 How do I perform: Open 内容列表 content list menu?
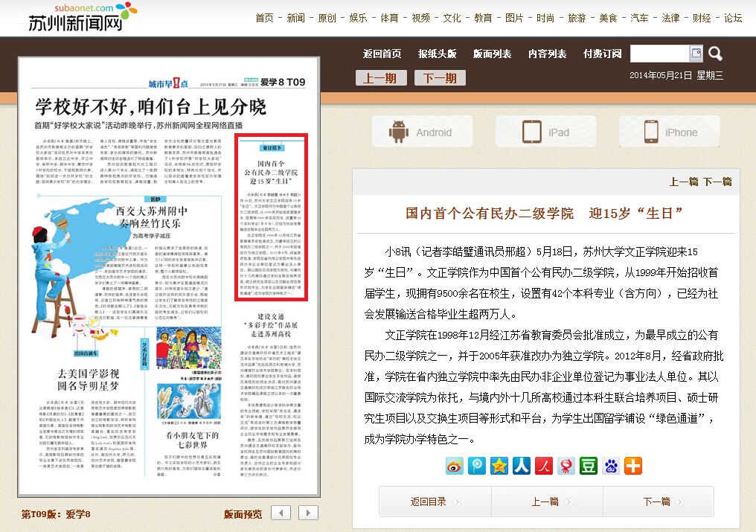coord(547,54)
